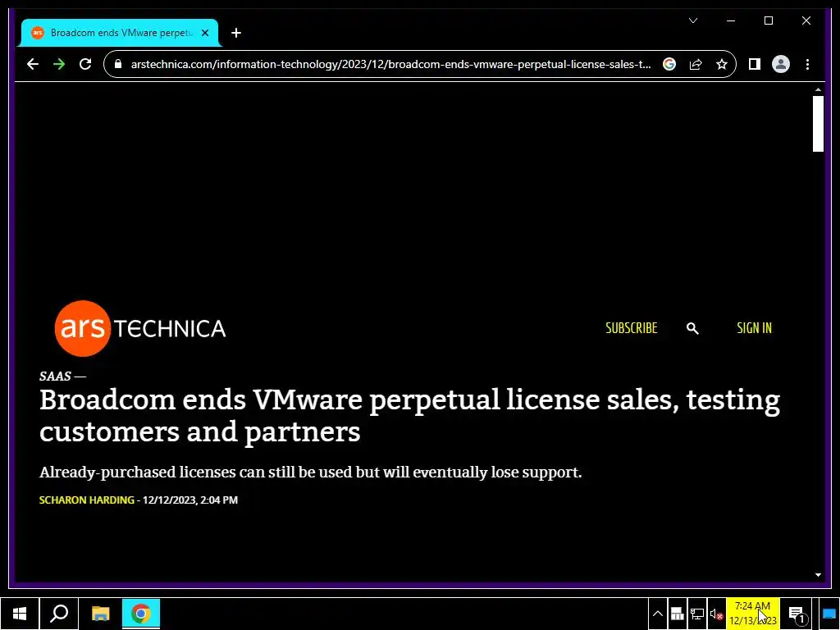This screenshot has width=840, height=630.
Task: Open site search magnifier icon
Action: coord(692,328)
